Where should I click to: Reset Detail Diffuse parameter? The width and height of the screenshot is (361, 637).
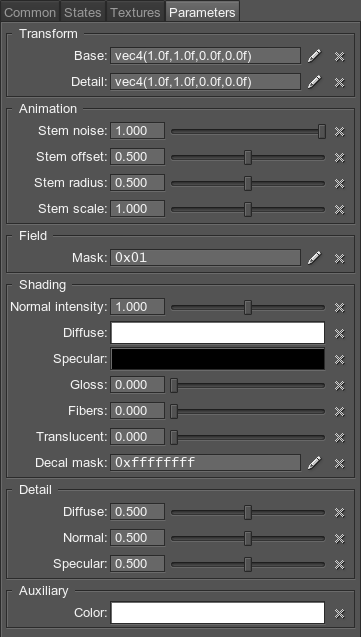point(339,513)
